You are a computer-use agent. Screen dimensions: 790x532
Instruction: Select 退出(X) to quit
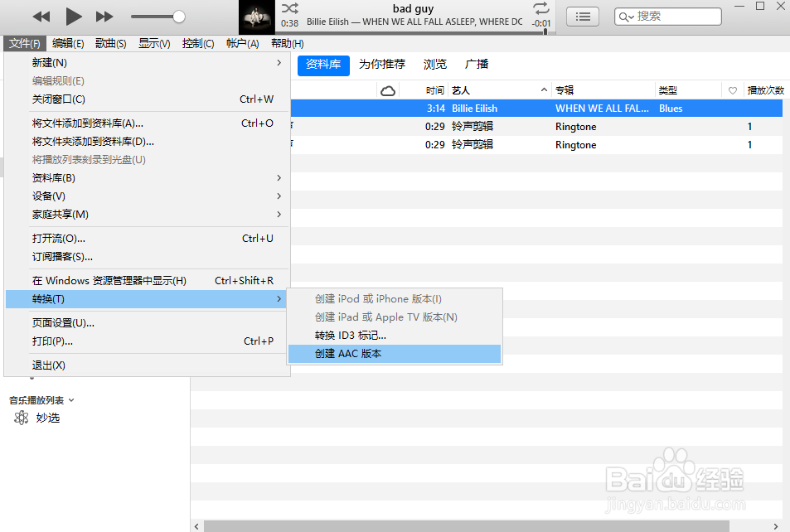point(147,365)
